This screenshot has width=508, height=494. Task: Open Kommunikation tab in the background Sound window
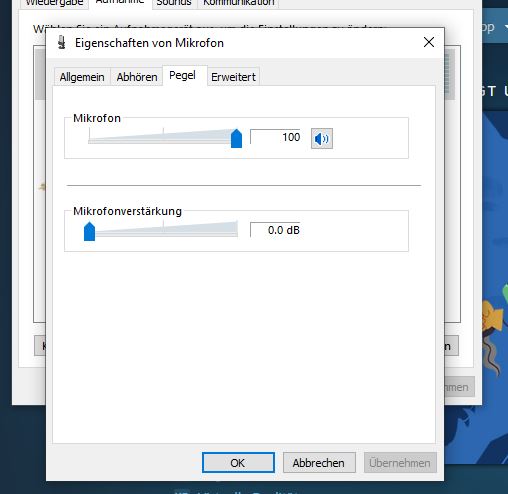click(x=238, y=3)
